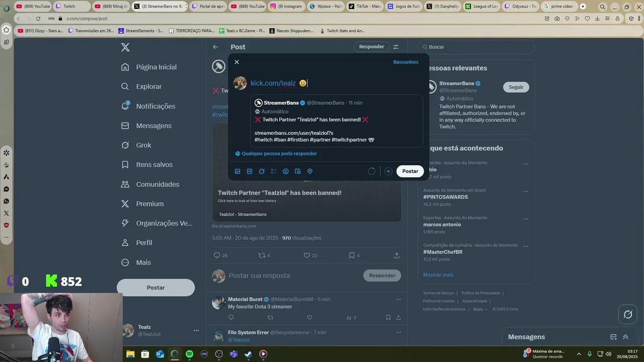Go back with the Post arrow
The image size is (644, 362).
click(215, 47)
